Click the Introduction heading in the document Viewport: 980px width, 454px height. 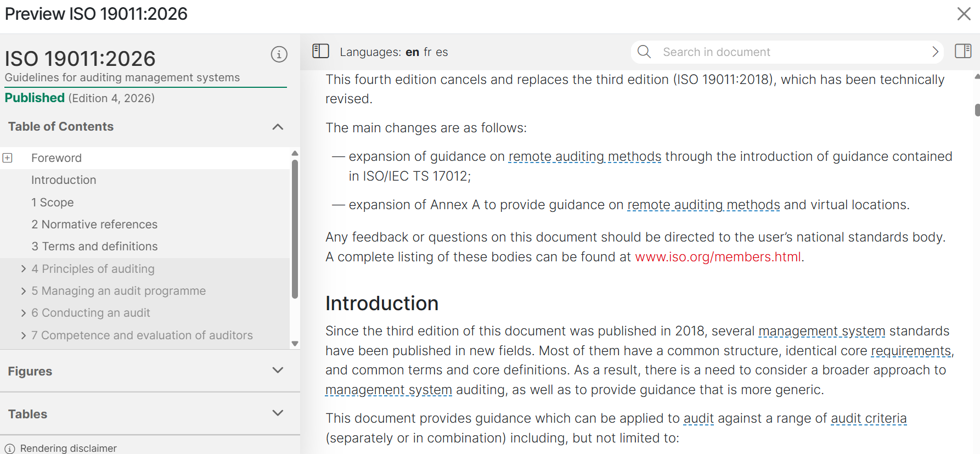tap(382, 304)
